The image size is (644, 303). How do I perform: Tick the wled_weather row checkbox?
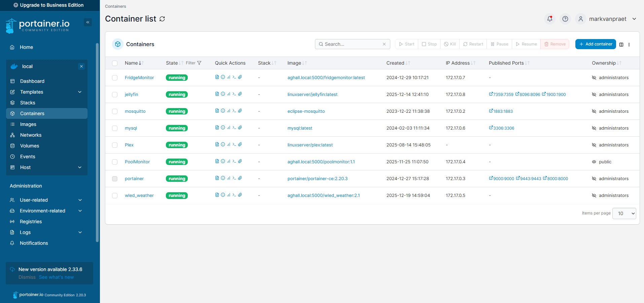pyautogui.click(x=115, y=196)
